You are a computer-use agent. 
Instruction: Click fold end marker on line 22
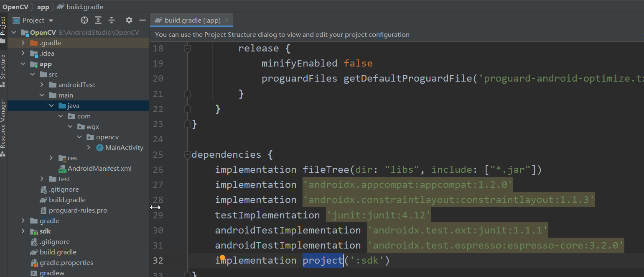188,109
